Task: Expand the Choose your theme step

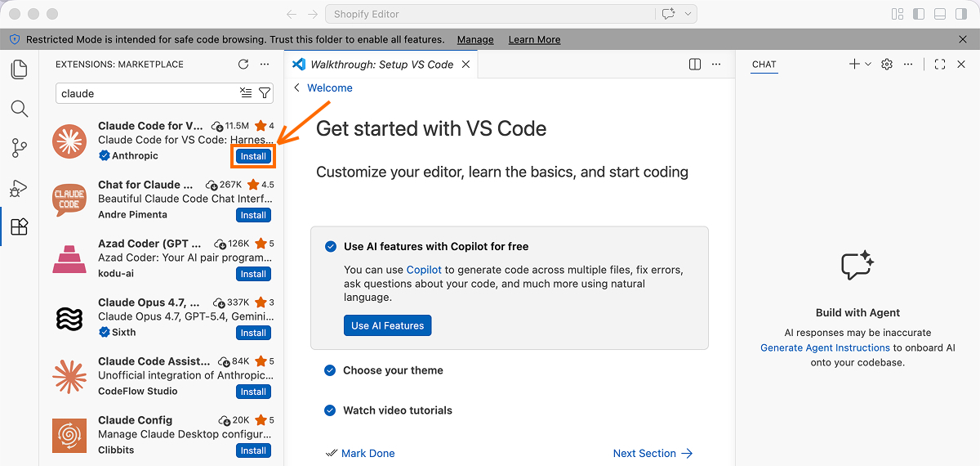Action: tap(393, 370)
